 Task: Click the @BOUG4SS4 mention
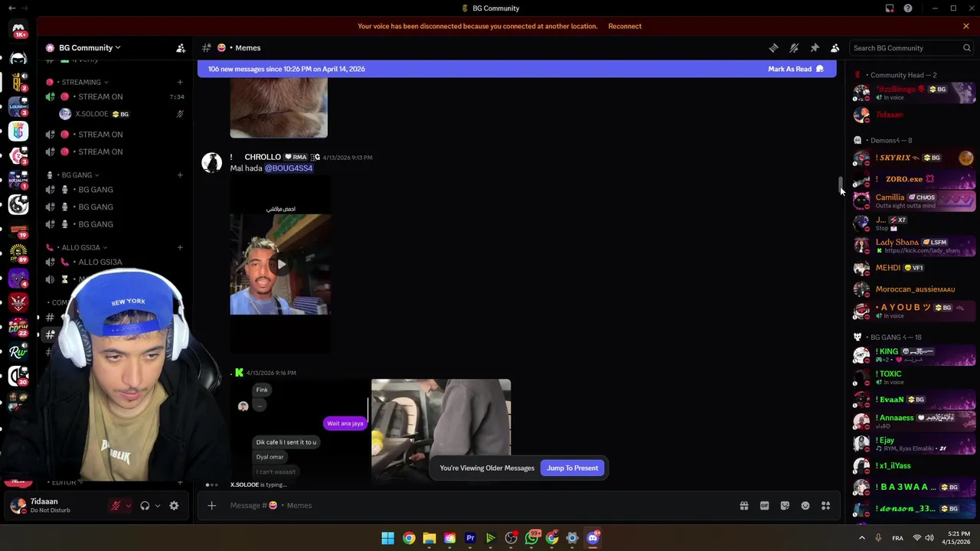click(x=289, y=168)
